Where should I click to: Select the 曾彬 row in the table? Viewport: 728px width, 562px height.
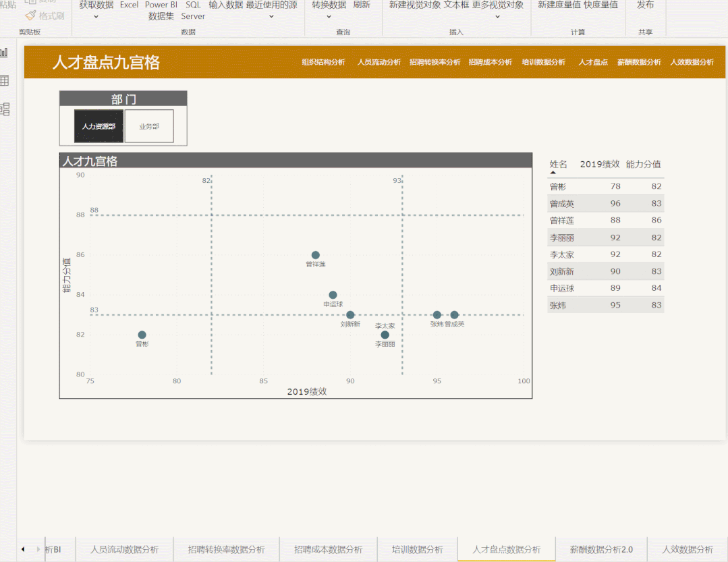click(605, 187)
